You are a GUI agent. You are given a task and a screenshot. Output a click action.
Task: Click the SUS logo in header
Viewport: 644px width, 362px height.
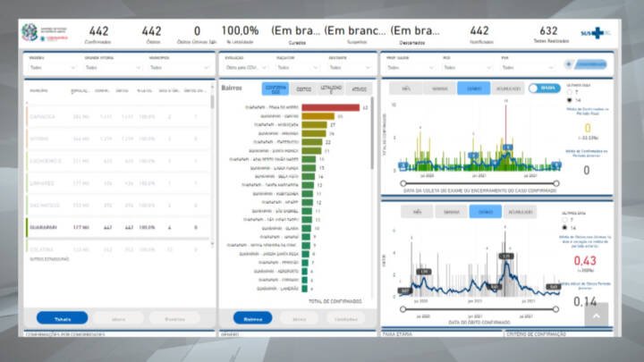click(596, 32)
